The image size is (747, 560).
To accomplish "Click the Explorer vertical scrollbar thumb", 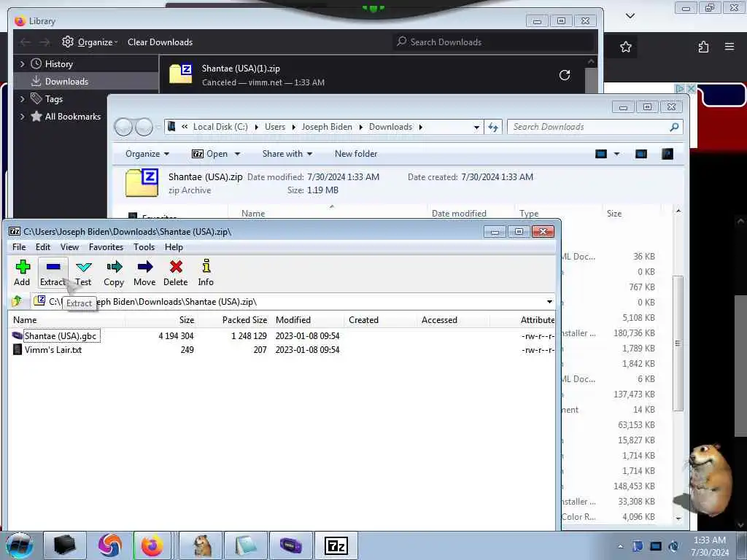I will [x=678, y=343].
